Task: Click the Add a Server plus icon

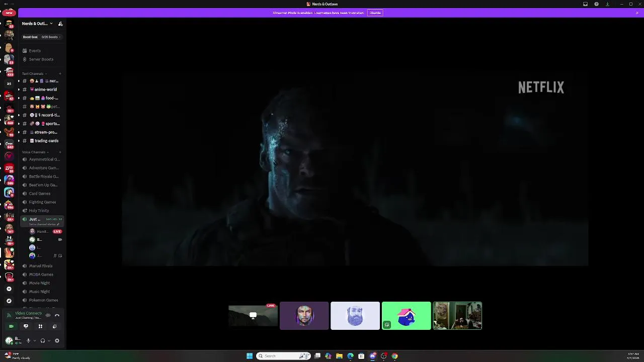Action: pos(9,289)
